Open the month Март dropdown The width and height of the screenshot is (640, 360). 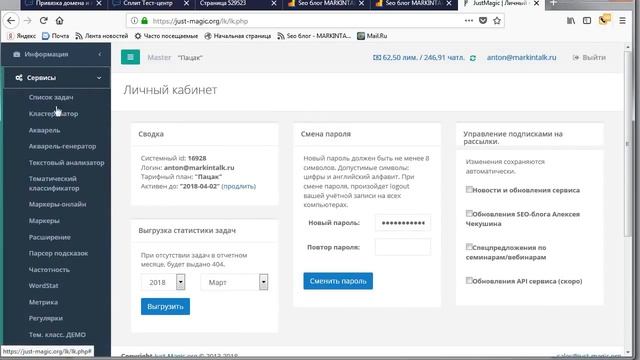point(234,282)
